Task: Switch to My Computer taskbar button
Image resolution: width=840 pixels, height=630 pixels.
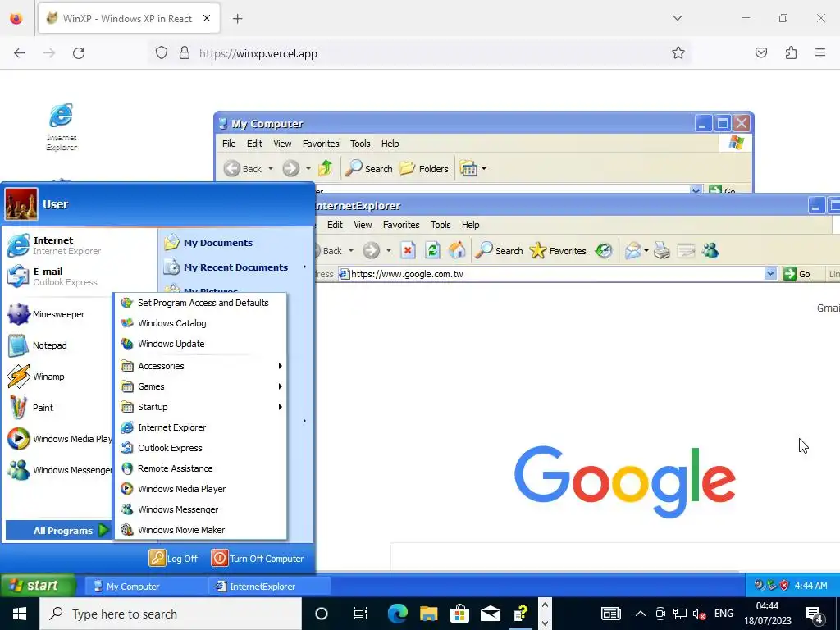Action: [x=144, y=586]
